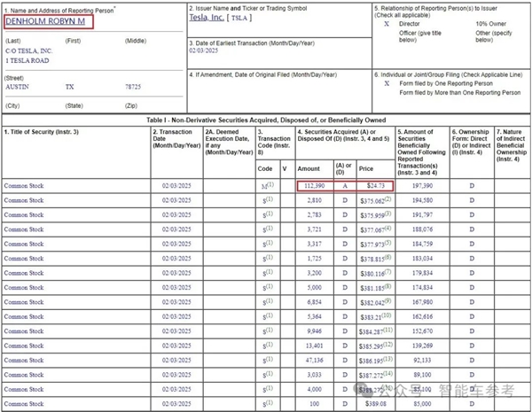Toggle the Director relationship X checkbox

(387, 24)
